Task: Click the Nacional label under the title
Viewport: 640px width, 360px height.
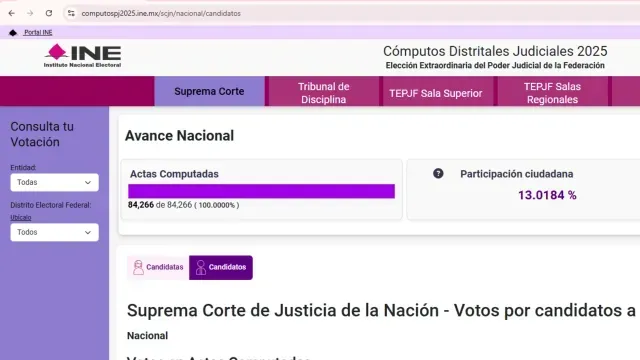Action: point(147,336)
